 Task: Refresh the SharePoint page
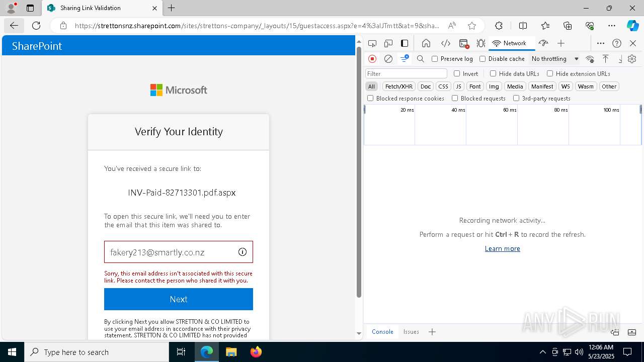tap(36, 26)
